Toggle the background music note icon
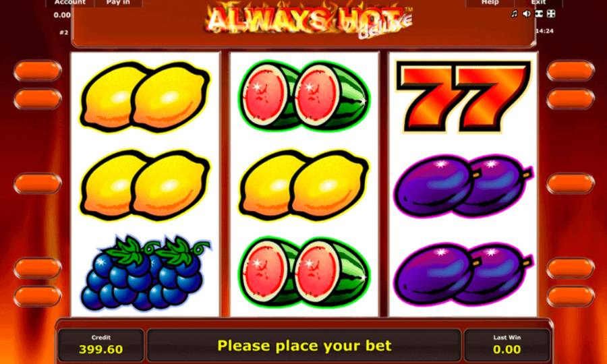The image size is (607, 364). click(x=514, y=14)
